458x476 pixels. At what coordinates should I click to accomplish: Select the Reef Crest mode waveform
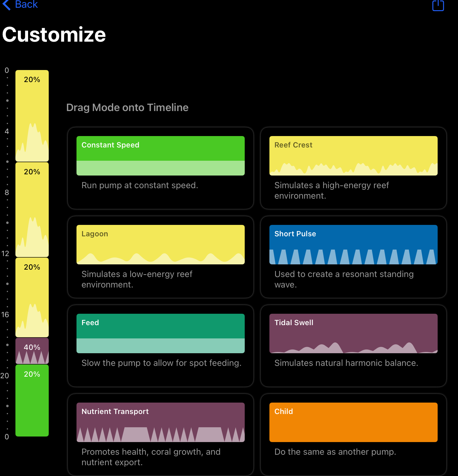point(353,156)
